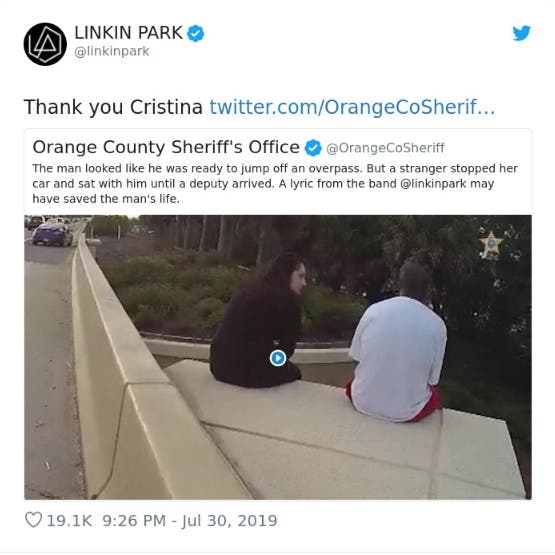Click the Linkin Park profile avatar
Image resolution: width=555 pixels, height=555 pixels.
click(45, 44)
